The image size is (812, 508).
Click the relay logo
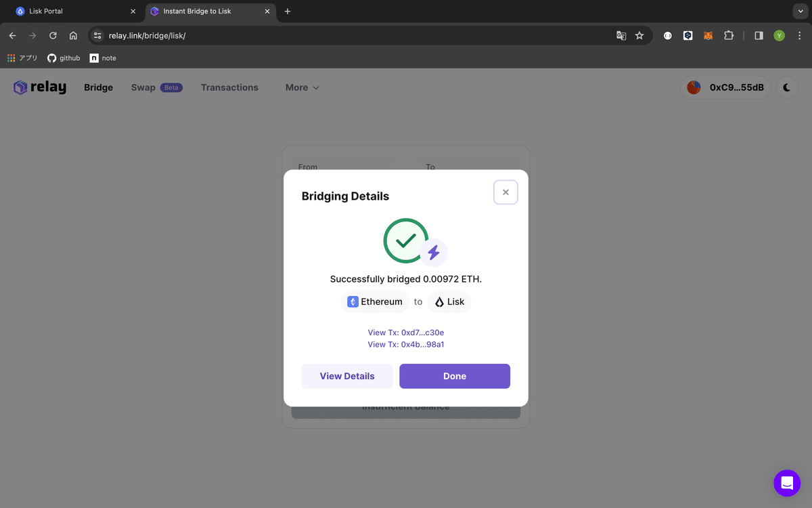click(40, 87)
